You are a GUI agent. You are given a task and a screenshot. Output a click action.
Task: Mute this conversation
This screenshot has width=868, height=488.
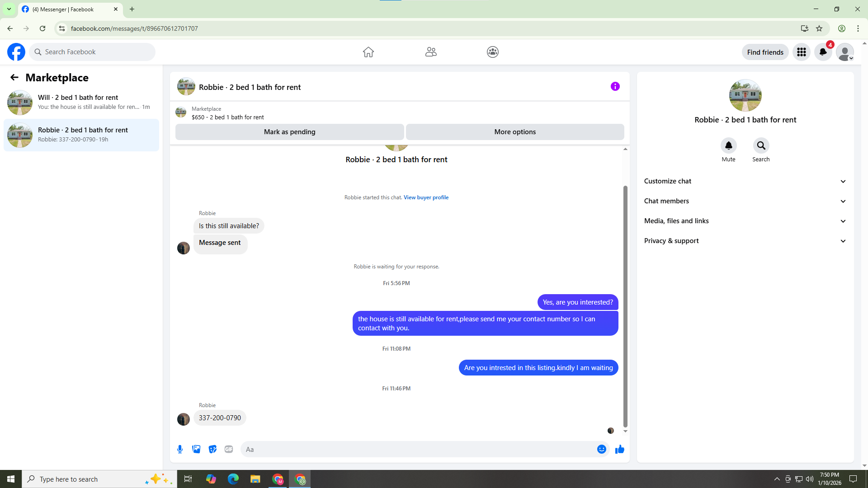point(728,145)
